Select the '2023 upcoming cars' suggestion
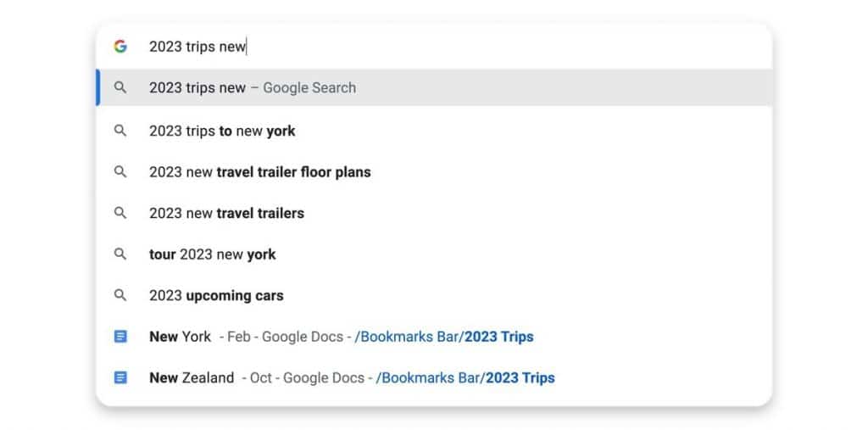868x430 pixels. pos(434,295)
